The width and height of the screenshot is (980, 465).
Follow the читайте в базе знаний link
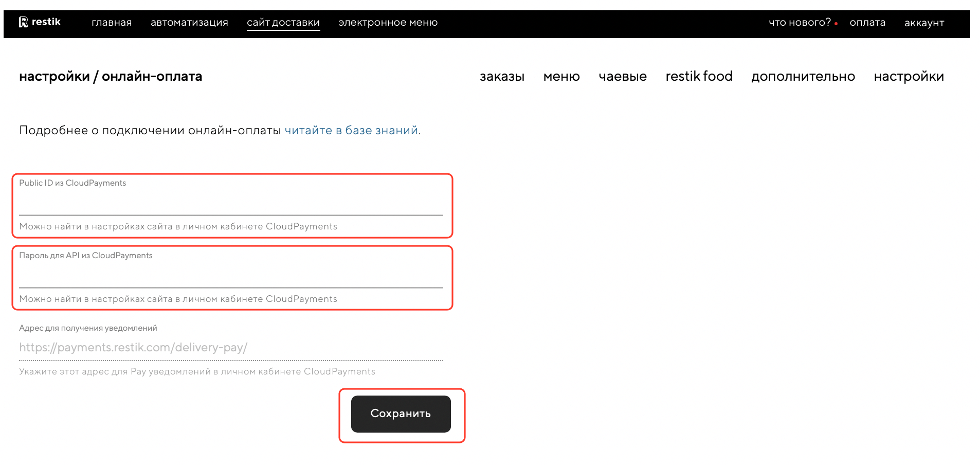(x=351, y=131)
